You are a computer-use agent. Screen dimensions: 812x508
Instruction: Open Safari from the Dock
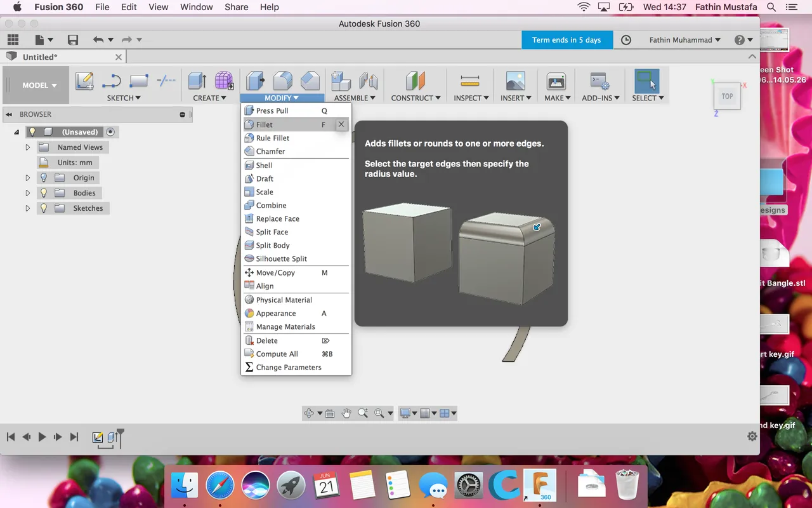(x=219, y=486)
